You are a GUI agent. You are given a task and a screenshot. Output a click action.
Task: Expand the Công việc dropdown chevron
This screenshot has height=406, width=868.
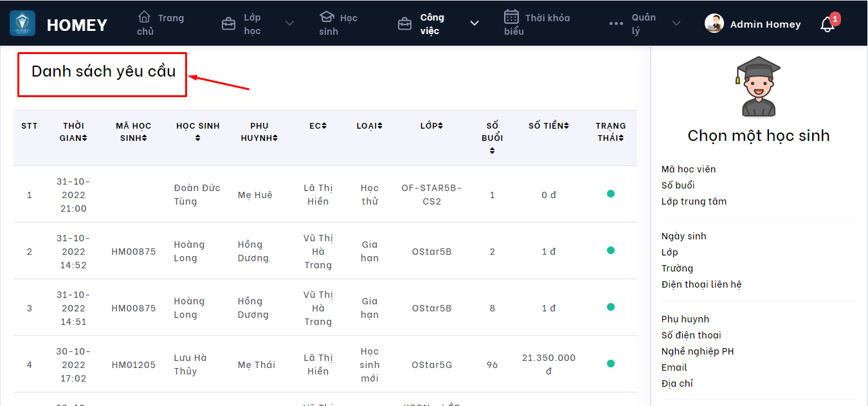[475, 24]
